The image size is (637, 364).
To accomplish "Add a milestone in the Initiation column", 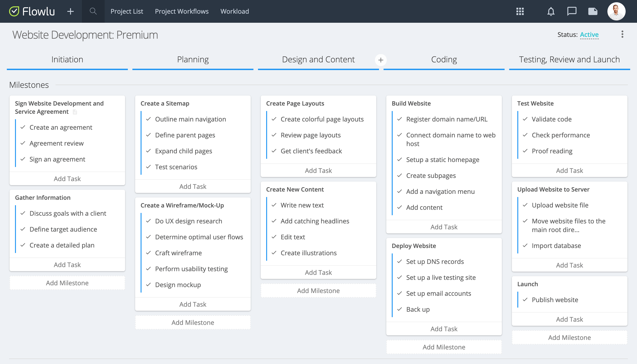I will [67, 283].
